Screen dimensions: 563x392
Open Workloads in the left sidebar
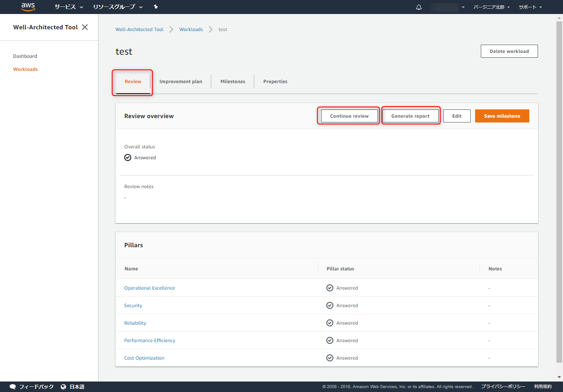point(25,69)
